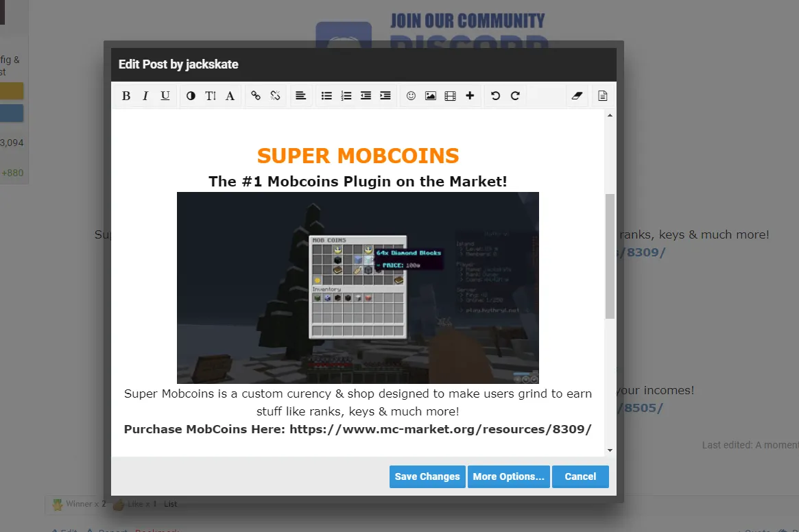Screen dimensions: 799x532
Task: Click the scrollbar down arrow in editor
Action: point(610,450)
